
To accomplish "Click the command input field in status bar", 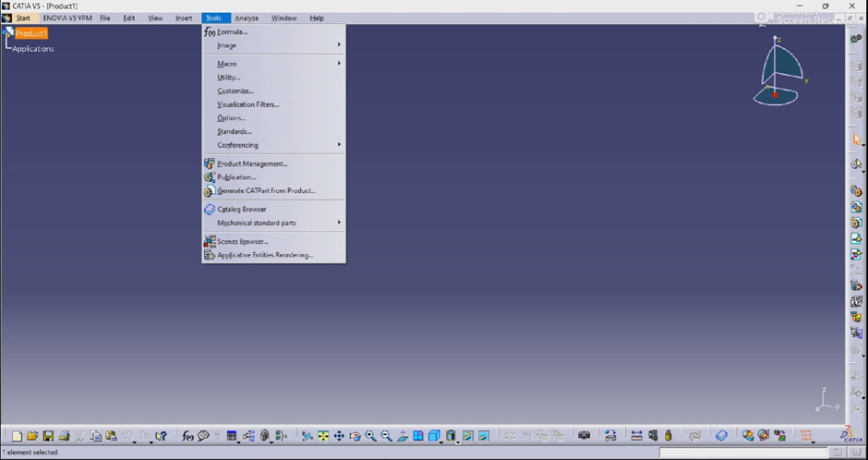I will [x=743, y=453].
